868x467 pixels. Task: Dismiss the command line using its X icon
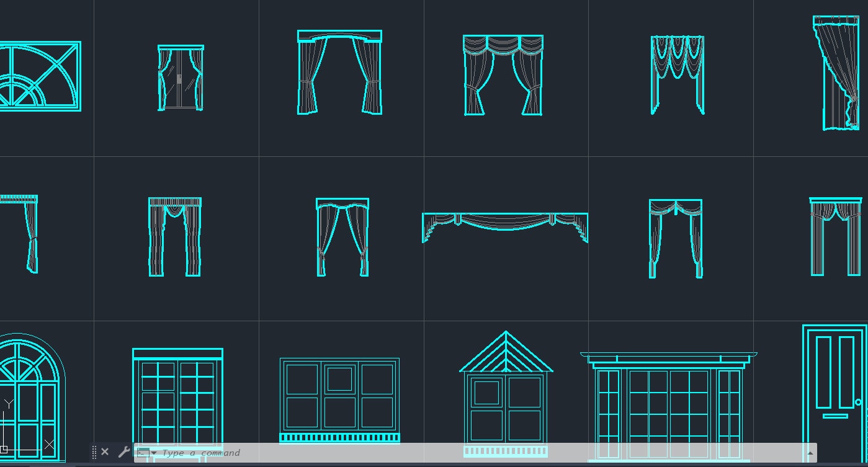pos(104,451)
